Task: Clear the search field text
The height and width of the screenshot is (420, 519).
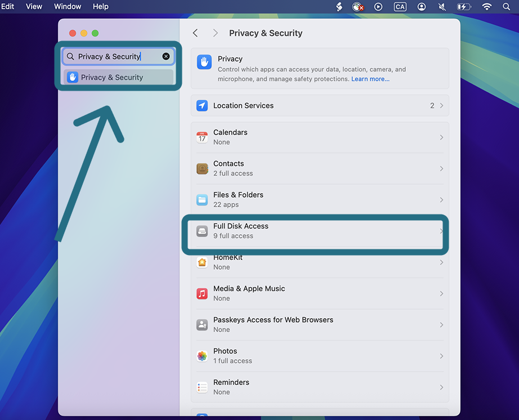Action: [x=166, y=56]
